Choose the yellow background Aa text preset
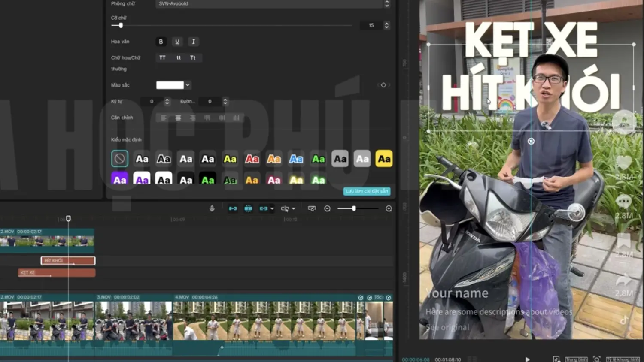The image size is (644, 362). click(384, 159)
